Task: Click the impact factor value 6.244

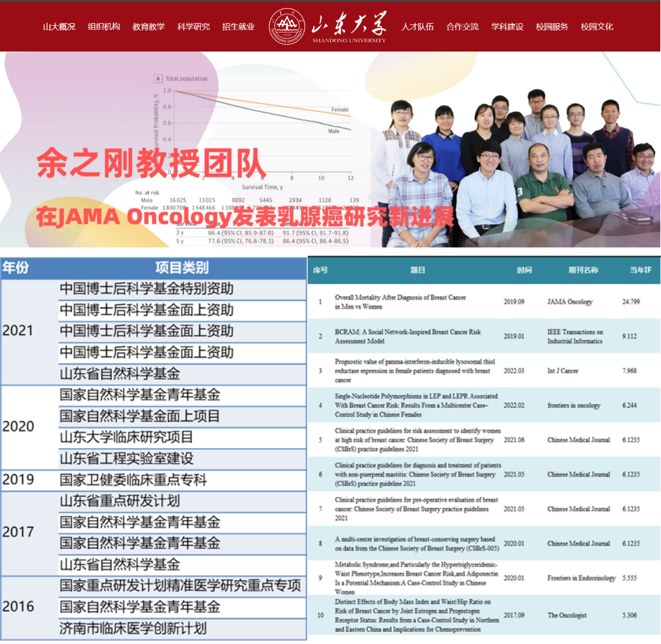Action: point(629,405)
